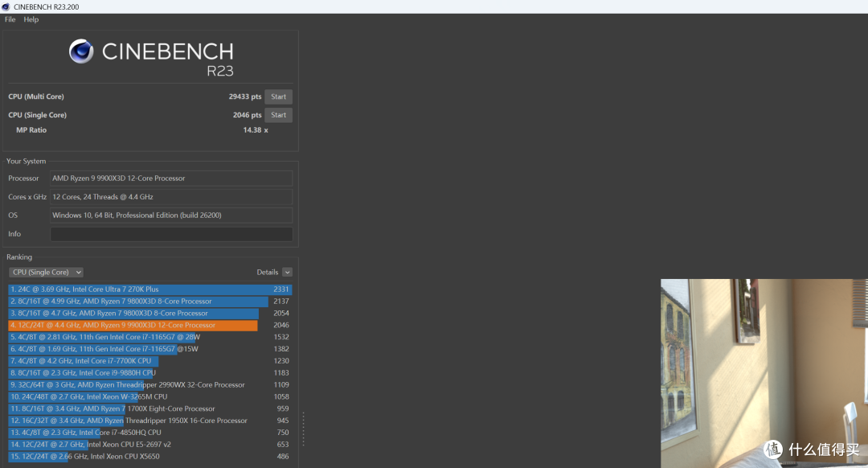The height and width of the screenshot is (468, 868).
Task: Click the Cores x GHz field
Action: [x=171, y=197]
